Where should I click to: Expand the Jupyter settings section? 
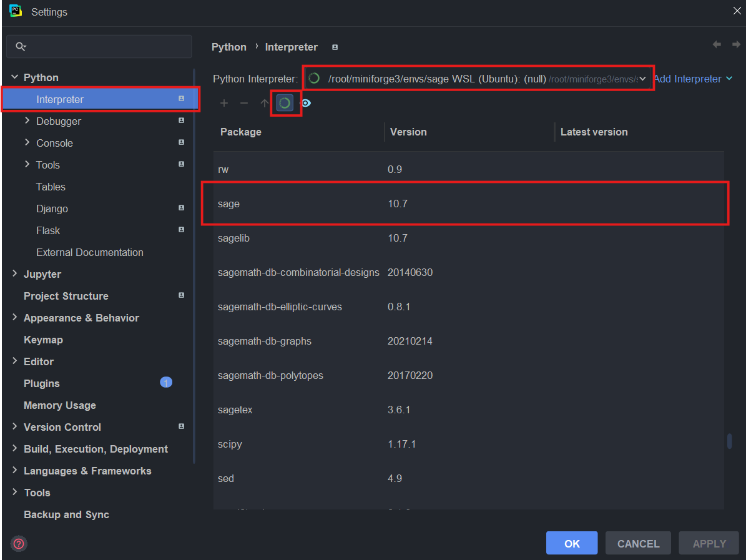coord(14,274)
